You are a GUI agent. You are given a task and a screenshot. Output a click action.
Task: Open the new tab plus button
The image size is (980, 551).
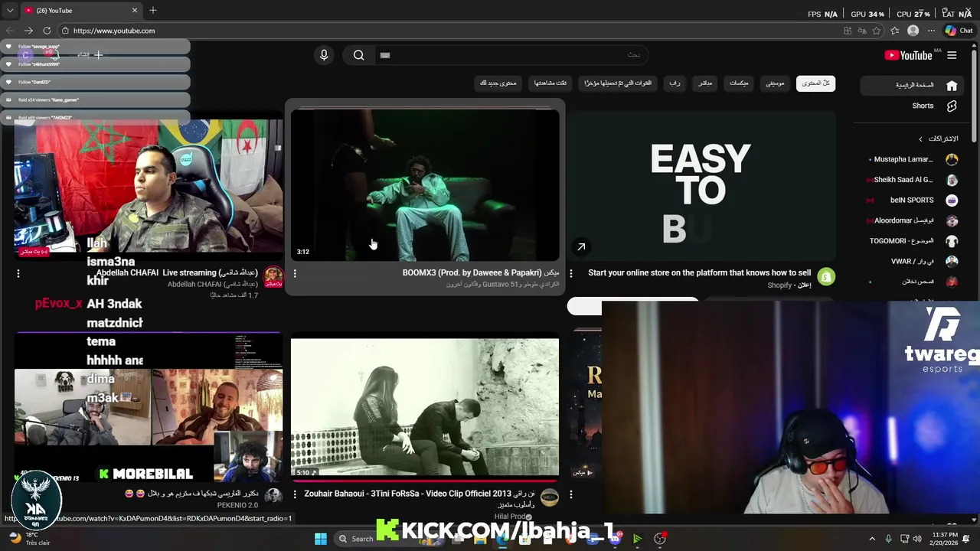[x=153, y=10]
